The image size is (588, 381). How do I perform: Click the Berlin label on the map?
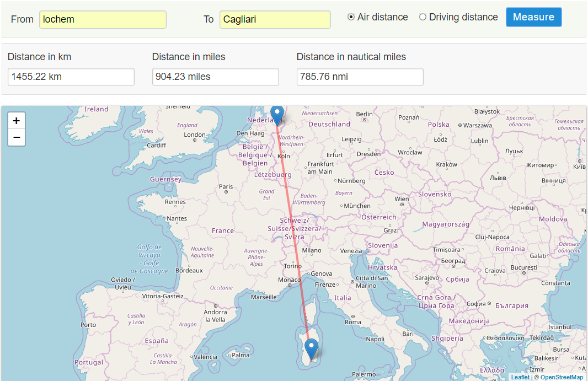tap(365, 114)
